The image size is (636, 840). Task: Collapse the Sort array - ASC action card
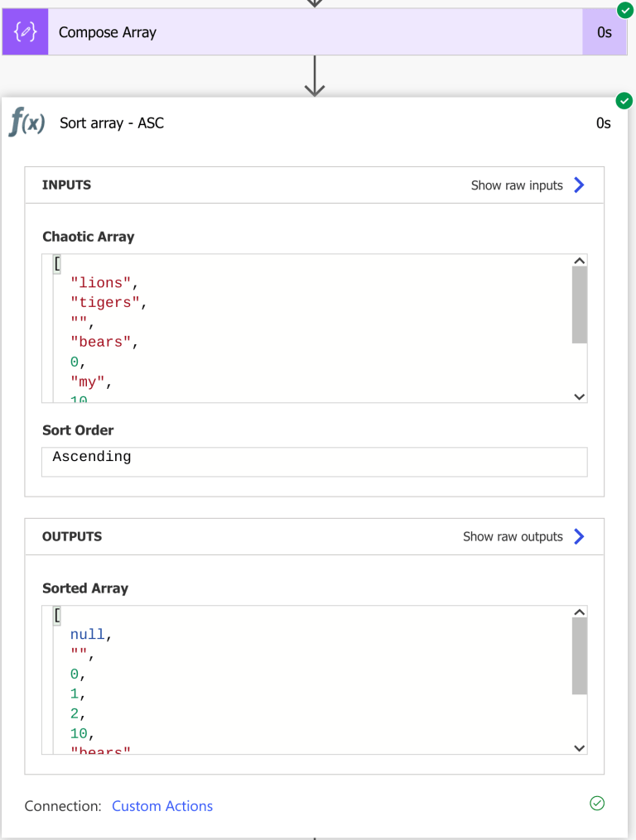[x=112, y=122]
